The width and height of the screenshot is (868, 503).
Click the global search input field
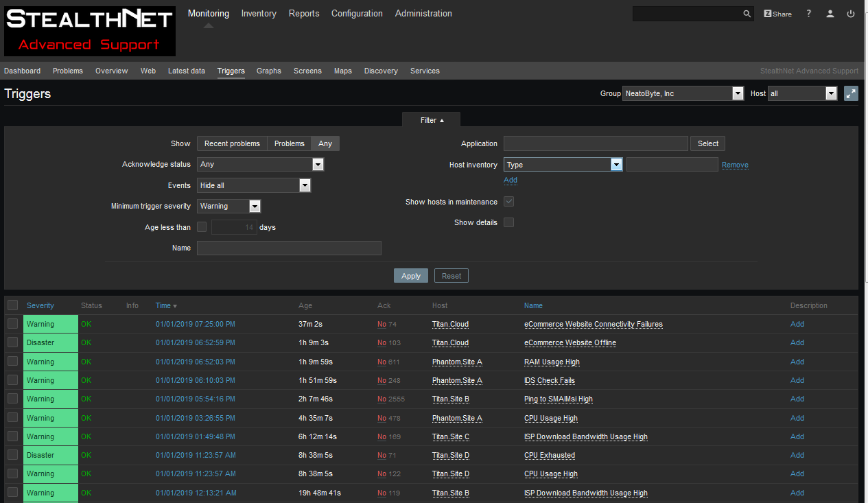click(x=687, y=14)
